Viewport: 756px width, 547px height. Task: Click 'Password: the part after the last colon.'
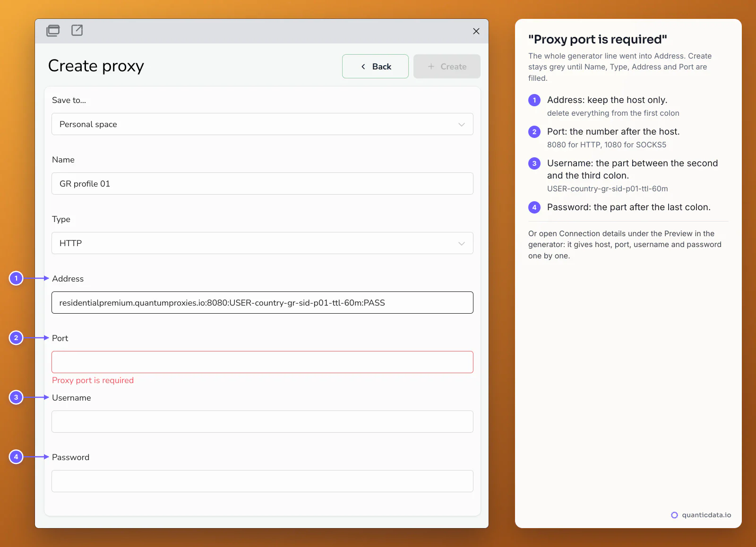(x=629, y=207)
